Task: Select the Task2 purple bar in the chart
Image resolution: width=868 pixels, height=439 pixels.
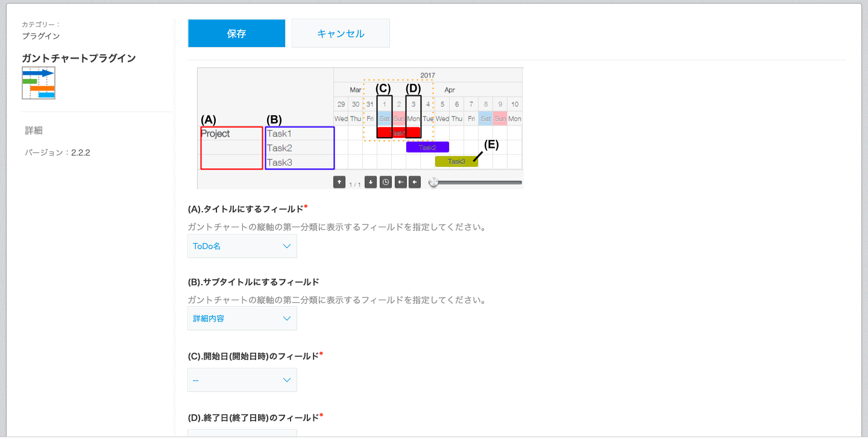Action: (x=427, y=147)
